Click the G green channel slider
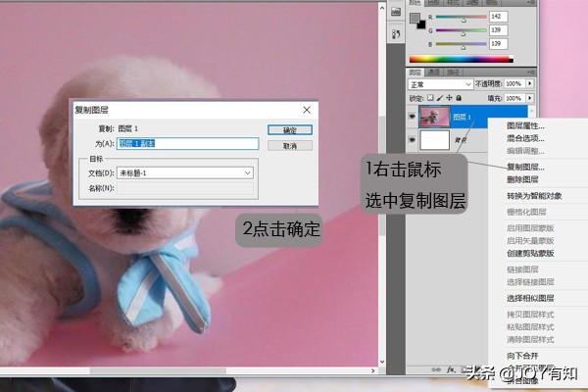This screenshot has height=392, width=588. 462,31
